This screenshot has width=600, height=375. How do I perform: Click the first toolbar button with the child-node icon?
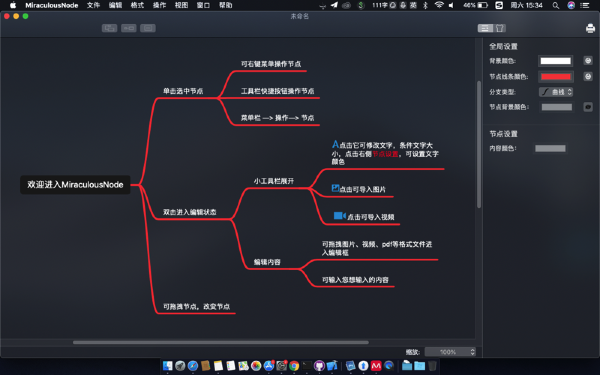(109, 28)
